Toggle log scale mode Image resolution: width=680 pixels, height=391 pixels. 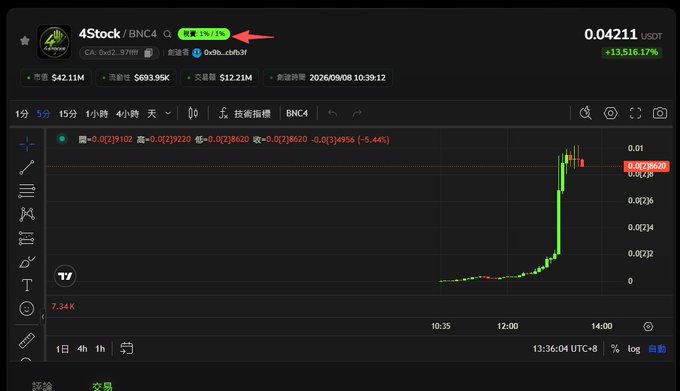[634, 349]
